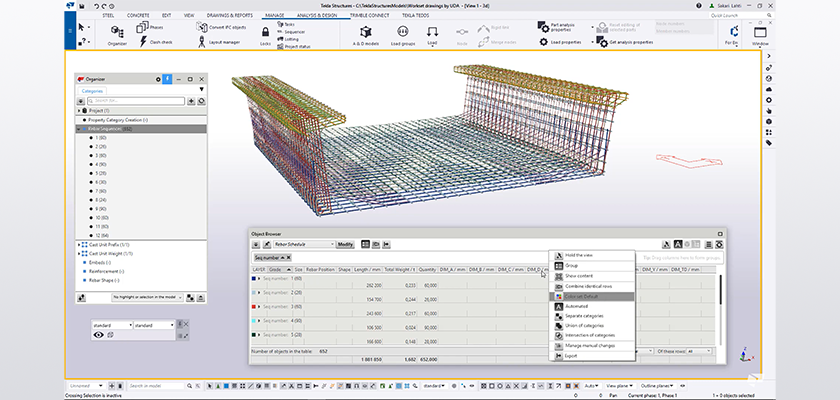Open Sequencer from the ribbon
Viewport: 840px width, 400px height.
coord(291,32)
